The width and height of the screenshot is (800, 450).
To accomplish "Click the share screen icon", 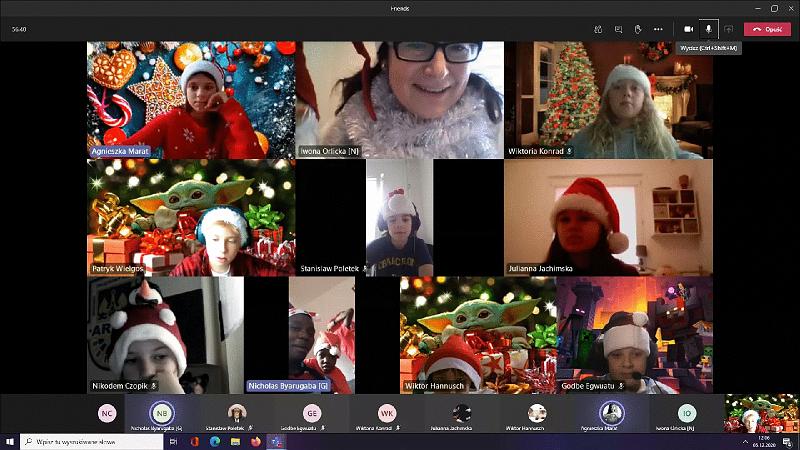I will 729,30.
